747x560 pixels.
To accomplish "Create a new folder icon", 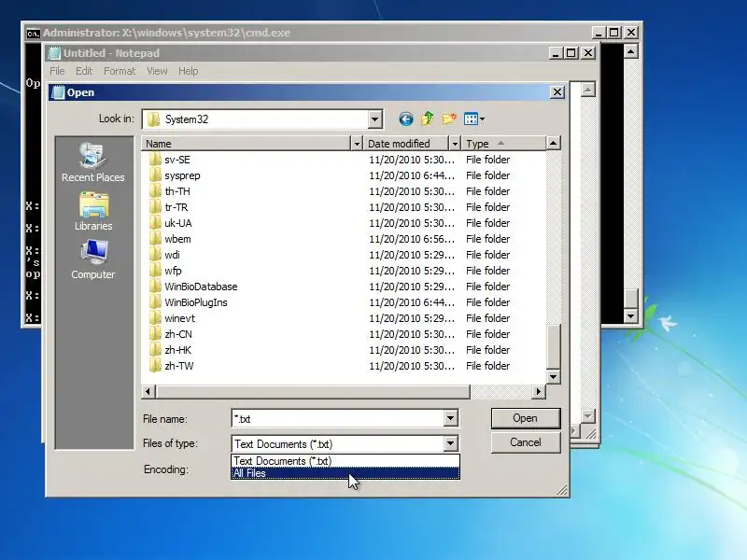I will pos(448,119).
